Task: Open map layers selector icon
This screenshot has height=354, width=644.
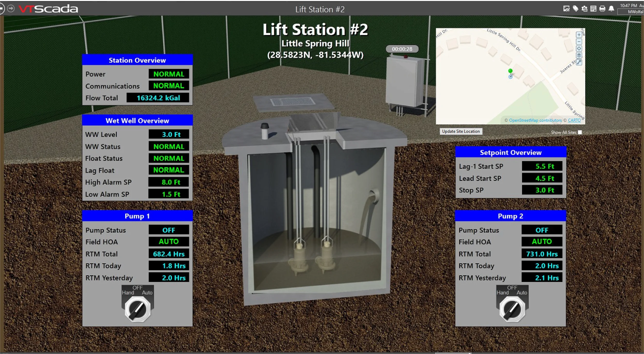Action: 579,55
